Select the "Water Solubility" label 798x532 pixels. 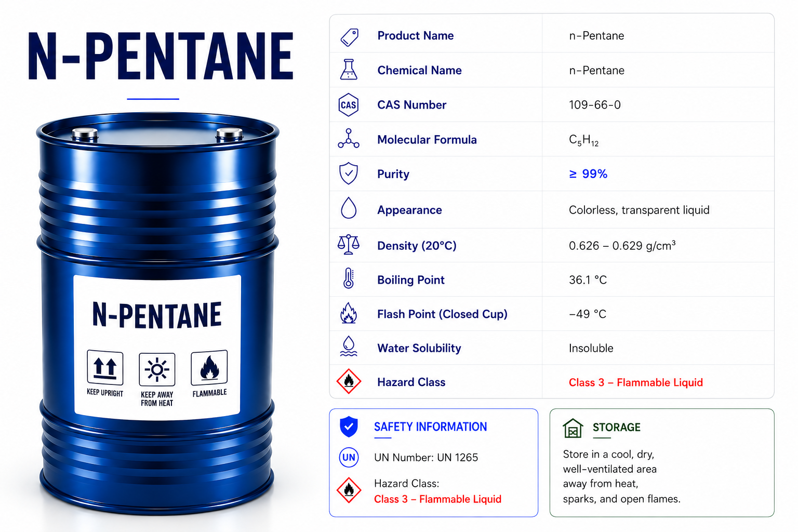click(419, 348)
